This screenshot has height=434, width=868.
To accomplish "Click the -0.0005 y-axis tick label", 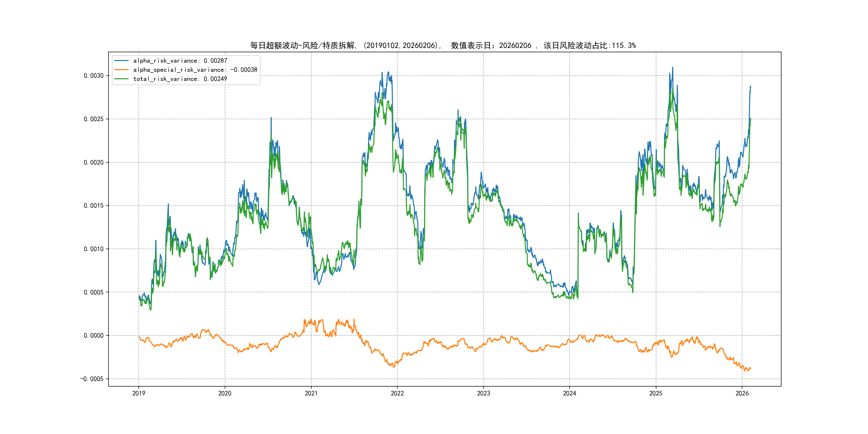I will tap(92, 379).
